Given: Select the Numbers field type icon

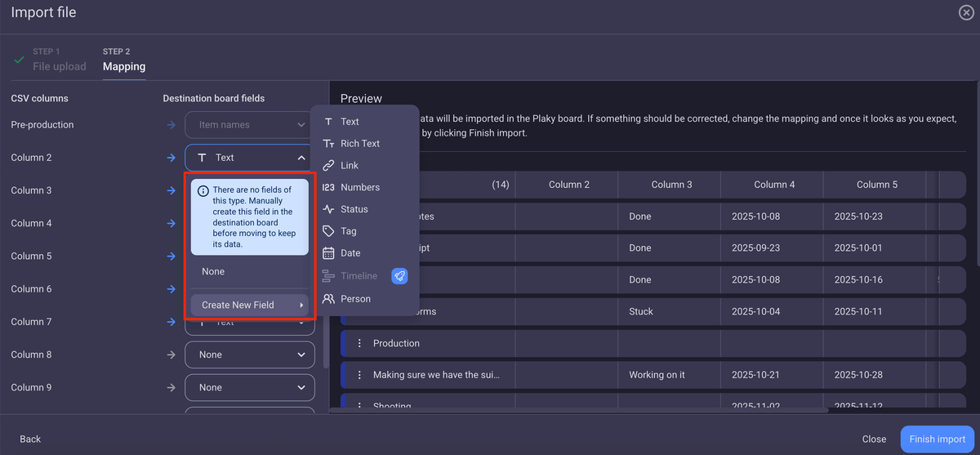Looking at the screenshot, I should click(328, 188).
